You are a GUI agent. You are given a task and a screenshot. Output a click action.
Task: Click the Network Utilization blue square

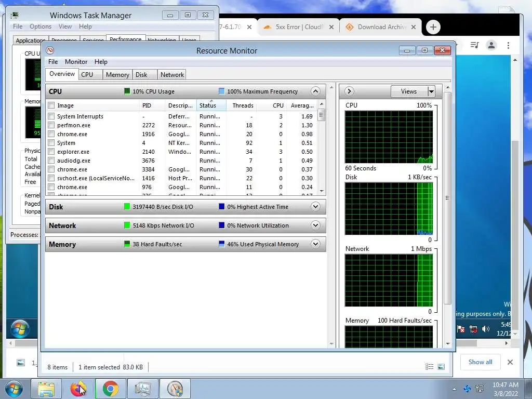[221, 225]
